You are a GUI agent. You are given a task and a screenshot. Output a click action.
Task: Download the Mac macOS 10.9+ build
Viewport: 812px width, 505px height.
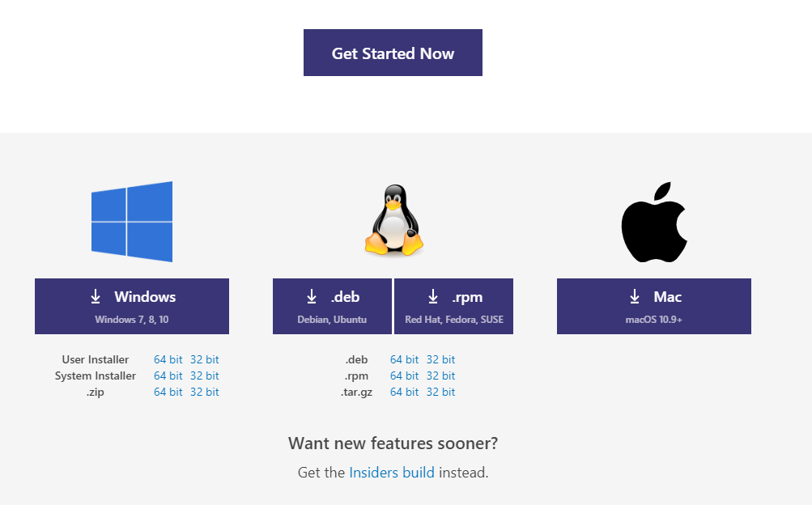(x=654, y=306)
